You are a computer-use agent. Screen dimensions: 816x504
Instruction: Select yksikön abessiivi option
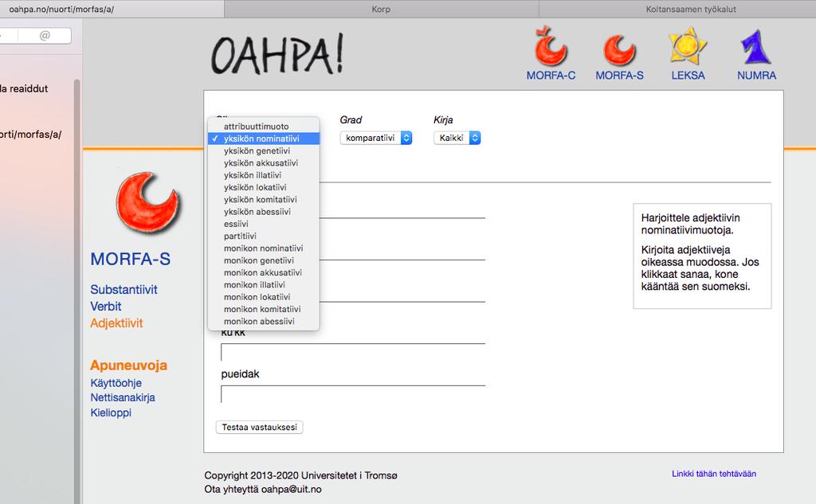click(263, 212)
